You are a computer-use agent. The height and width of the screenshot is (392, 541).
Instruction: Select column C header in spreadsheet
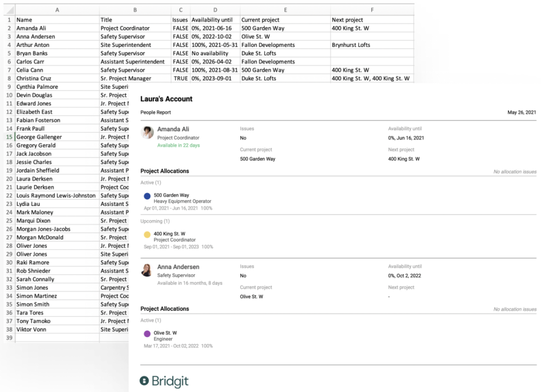180,10
